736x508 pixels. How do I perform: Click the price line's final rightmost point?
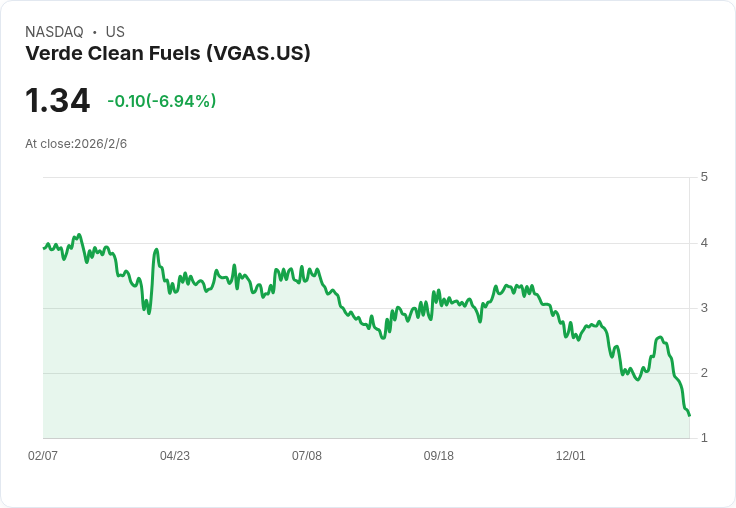point(689,415)
